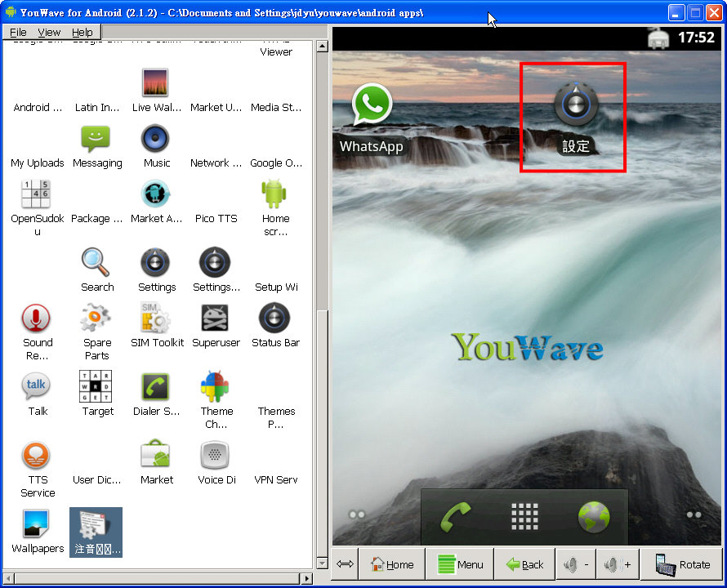This screenshot has height=588, width=727.
Task: Open the Dialer S... app
Action: click(x=155, y=387)
